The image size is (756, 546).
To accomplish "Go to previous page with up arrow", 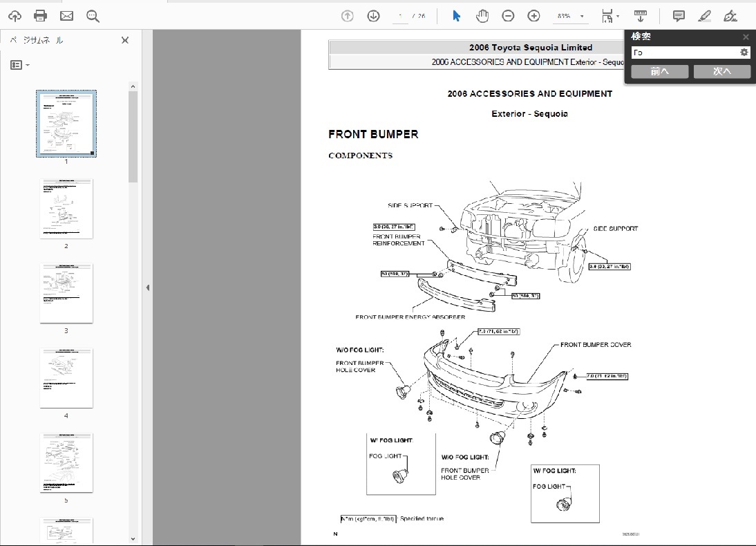I will [x=347, y=16].
